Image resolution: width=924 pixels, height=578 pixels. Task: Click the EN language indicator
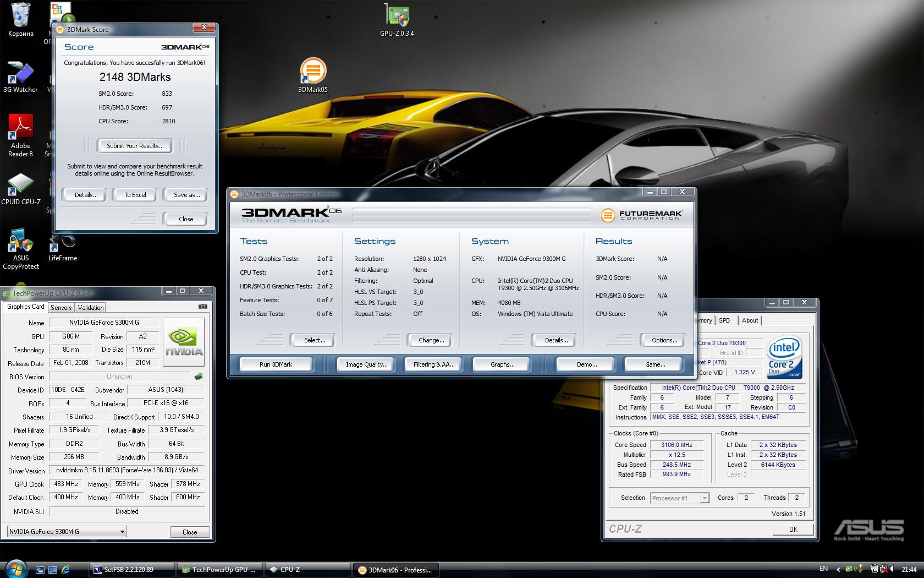[823, 569]
